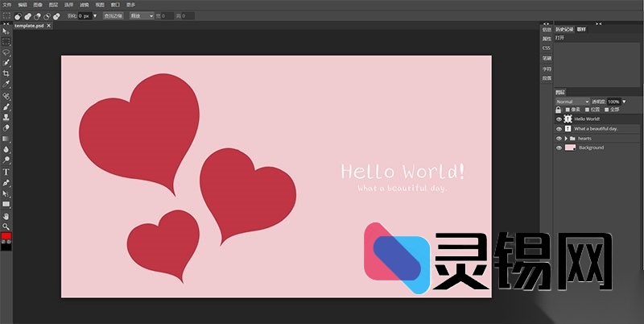Viewport: 644px width, 324px height.
Task: Select the Zoom magnifier tool
Action: 6,226
